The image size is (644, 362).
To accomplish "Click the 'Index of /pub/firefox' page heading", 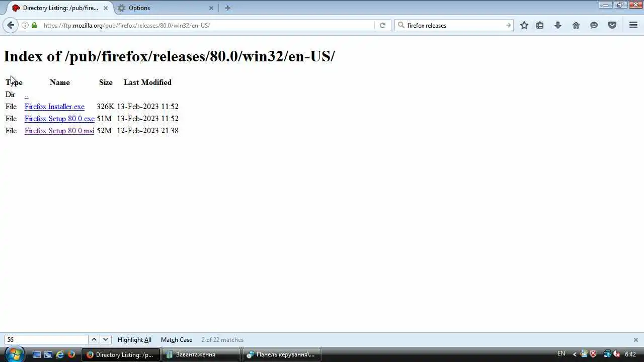I will (x=169, y=56).
